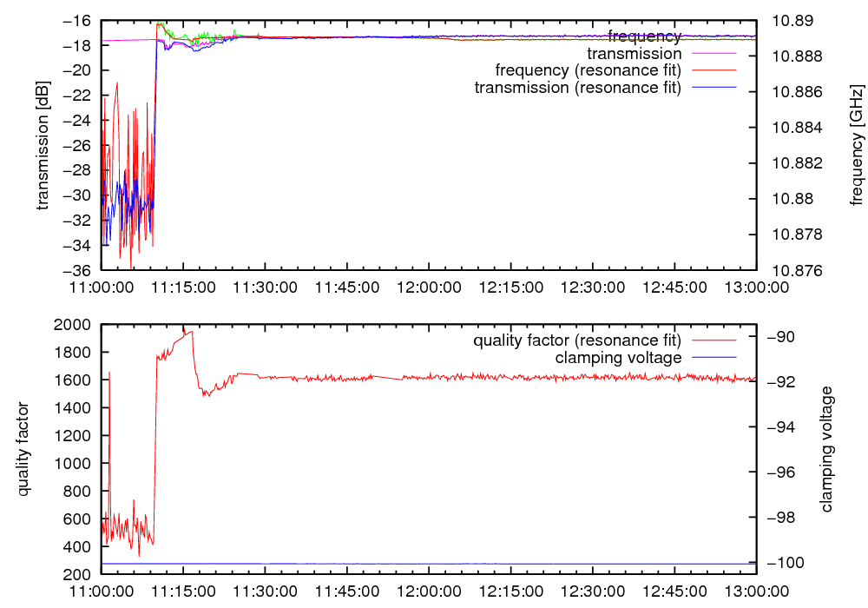
Task: Click the 'quality factor' left axis title
Action: click(24, 449)
